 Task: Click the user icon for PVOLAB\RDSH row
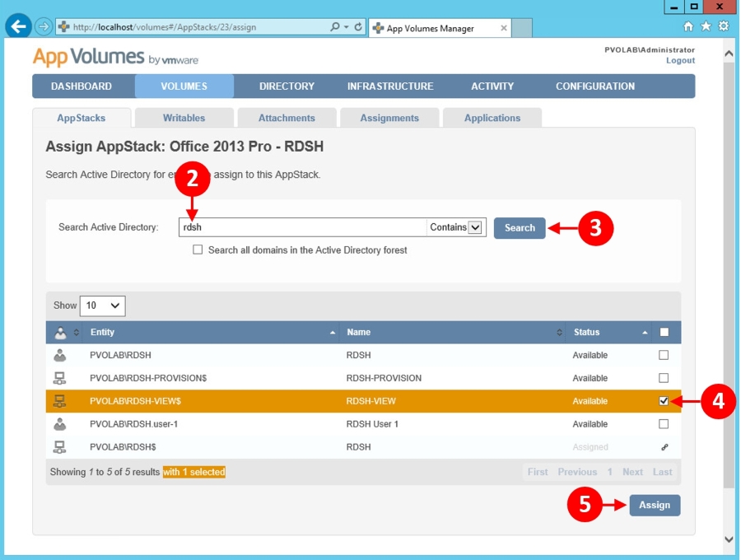(x=60, y=355)
